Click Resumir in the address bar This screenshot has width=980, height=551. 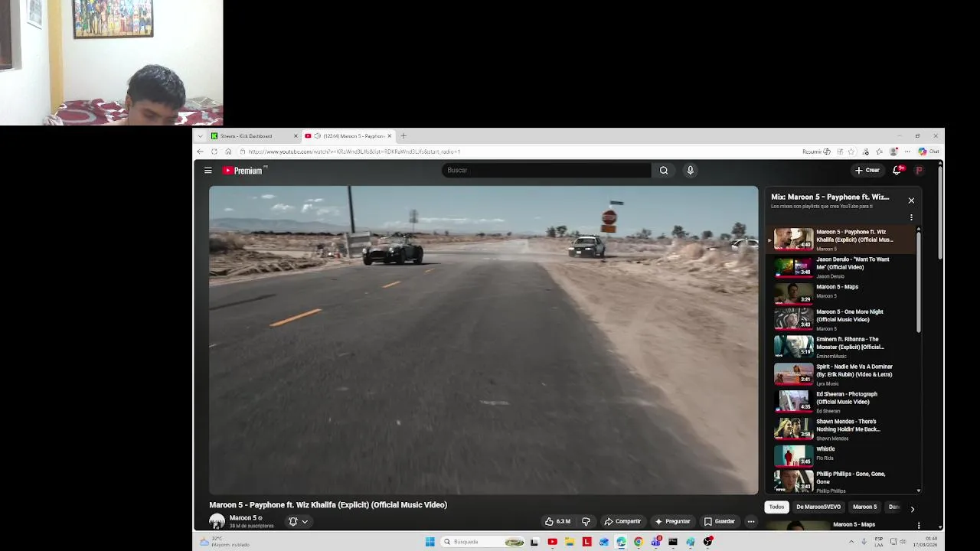816,152
